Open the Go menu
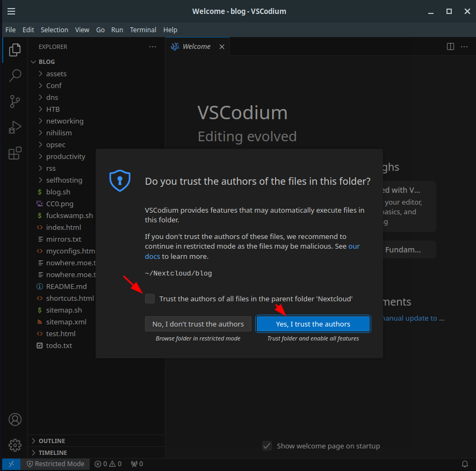 pyautogui.click(x=100, y=30)
